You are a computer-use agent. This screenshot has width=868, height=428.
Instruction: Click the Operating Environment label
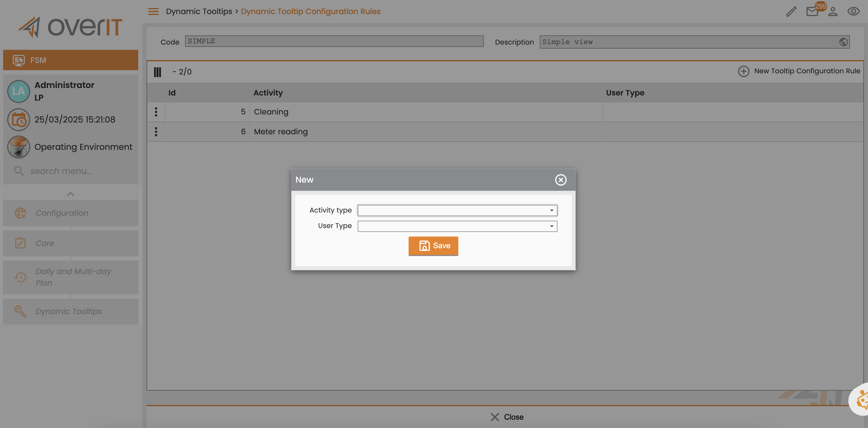(x=83, y=147)
